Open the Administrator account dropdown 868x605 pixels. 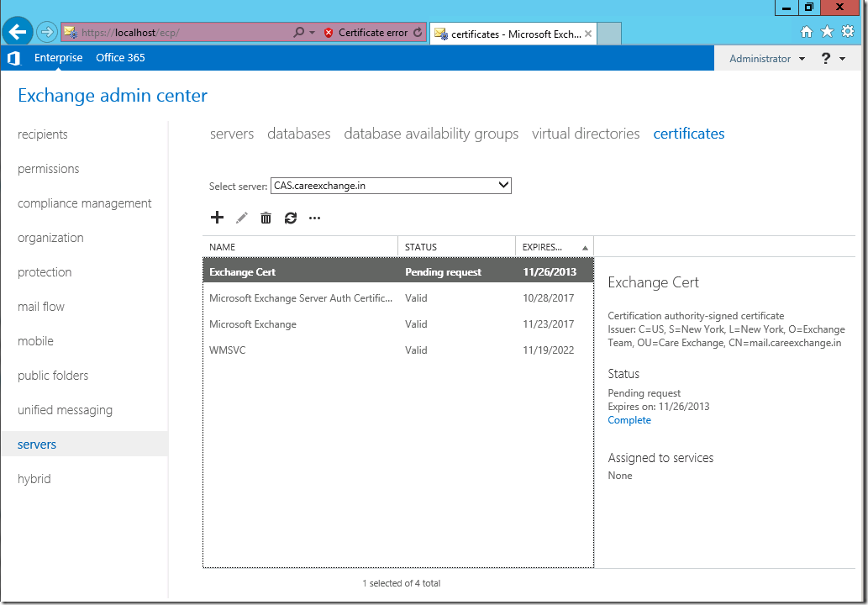(x=766, y=58)
